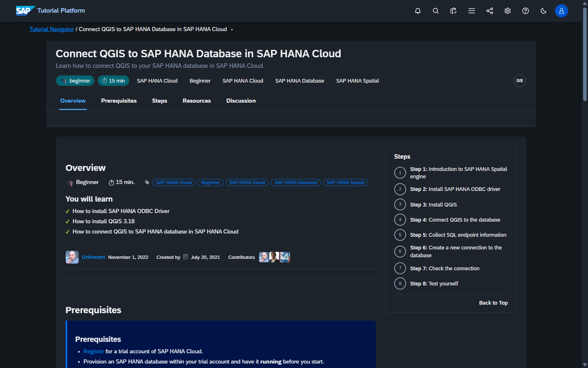Click the graduation cap Beginner icon in Overview
This screenshot has width=588, height=368.
coord(70,183)
